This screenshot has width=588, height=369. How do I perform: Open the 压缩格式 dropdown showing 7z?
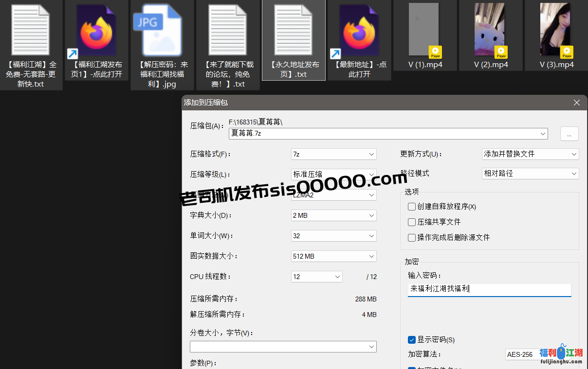(333, 154)
